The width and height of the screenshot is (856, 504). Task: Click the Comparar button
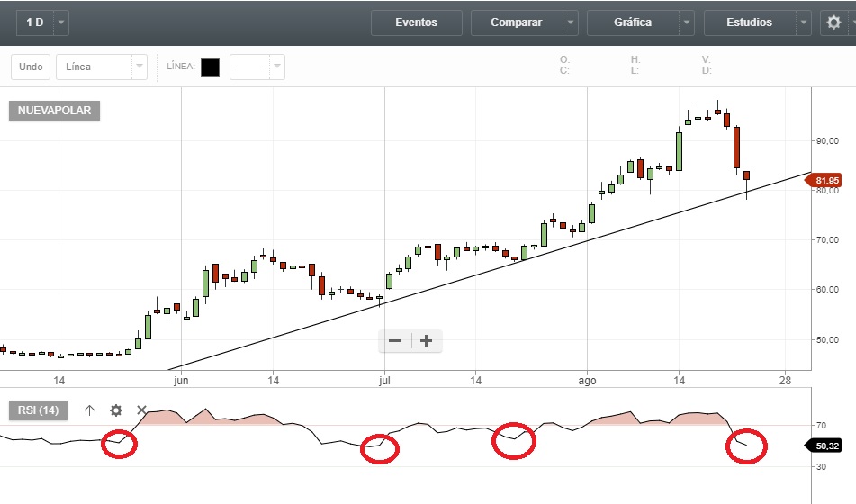517,22
